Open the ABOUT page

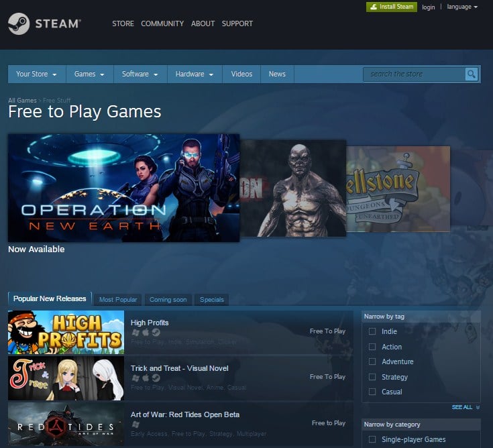[203, 23]
